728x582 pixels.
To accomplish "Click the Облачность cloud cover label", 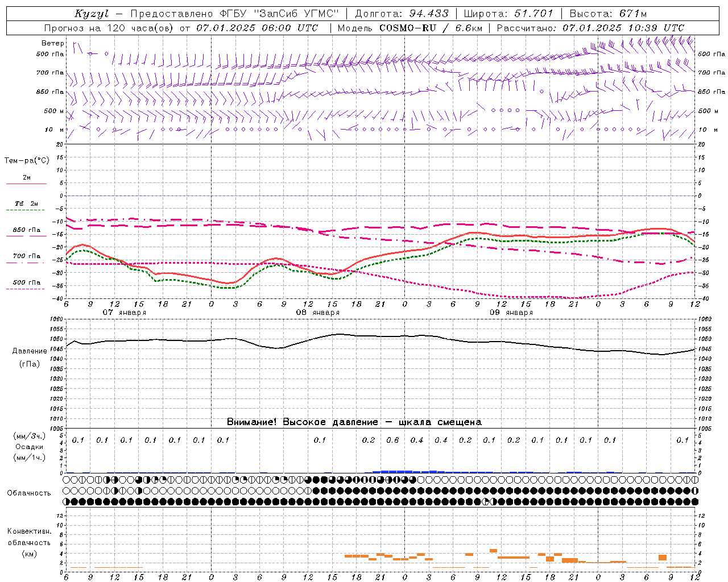I will 29,493.
